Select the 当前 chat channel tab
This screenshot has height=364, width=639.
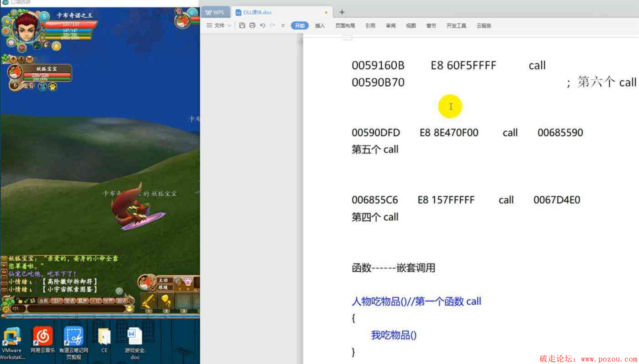(44, 301)
